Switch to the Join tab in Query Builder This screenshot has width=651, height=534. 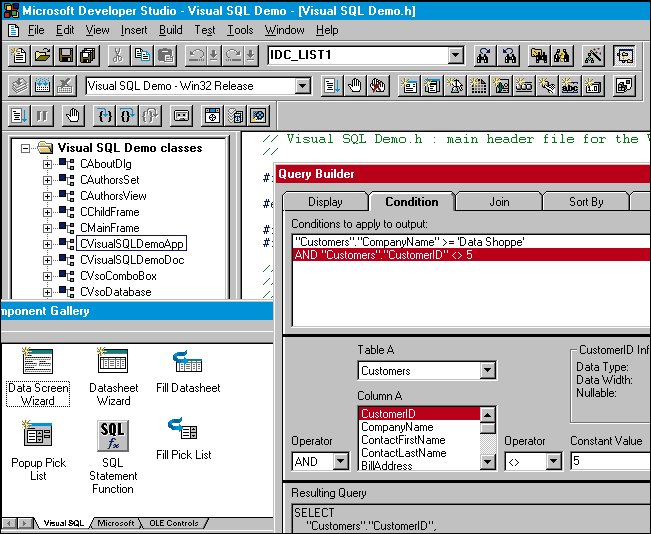click(499, 202)
